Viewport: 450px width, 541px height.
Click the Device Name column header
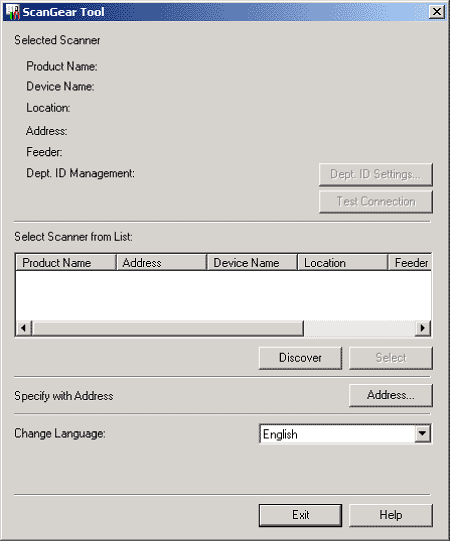point(252,263)
